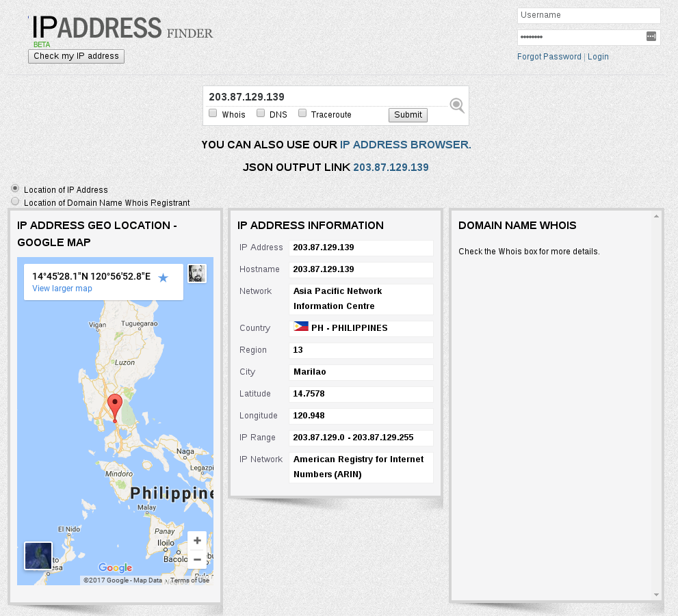
Task: Click scrollbar down arrow in Whois panel
Action: [x=656, y=595]
